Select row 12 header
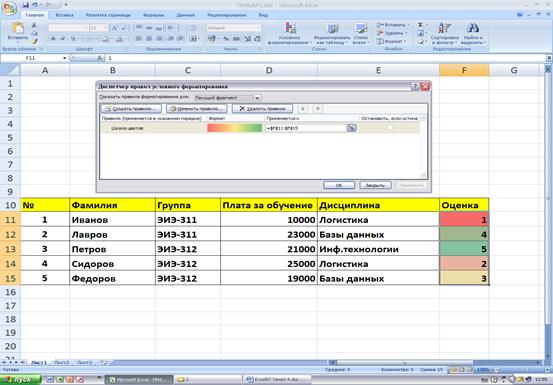Image resolution: width=553 pixels, height=385 pixels. click(10, 234)
